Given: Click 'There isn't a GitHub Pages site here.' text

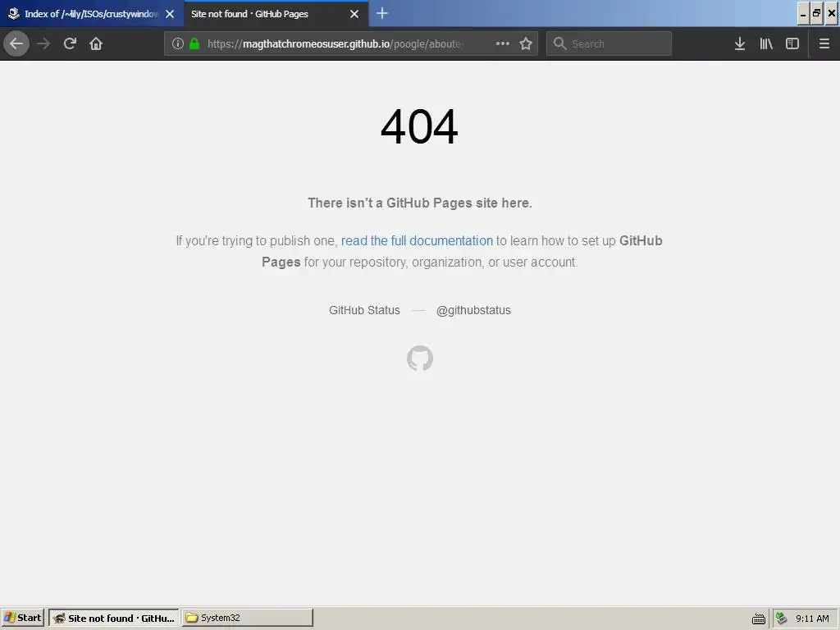Looking at the screenshot, I should tap(420, 203).
